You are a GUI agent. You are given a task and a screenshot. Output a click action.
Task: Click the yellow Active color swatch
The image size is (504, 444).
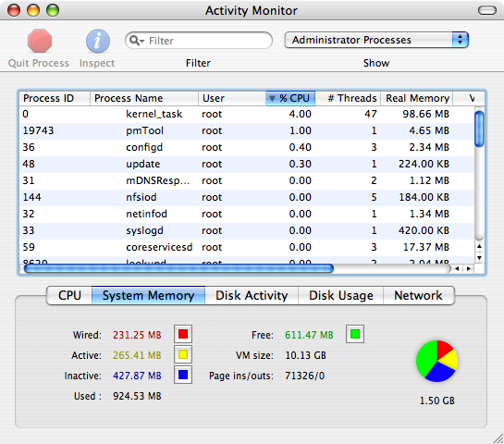click(x=183, y=354)
